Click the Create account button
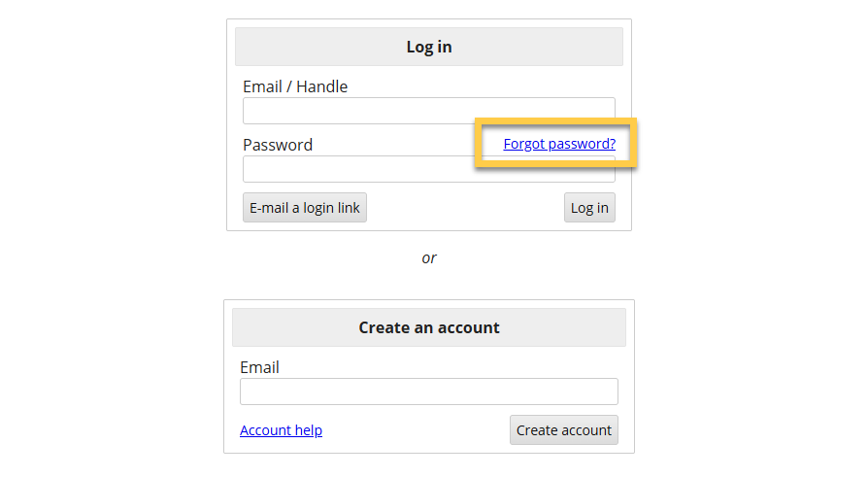This screenshot has width=868, height=477. tap(563, 430)
